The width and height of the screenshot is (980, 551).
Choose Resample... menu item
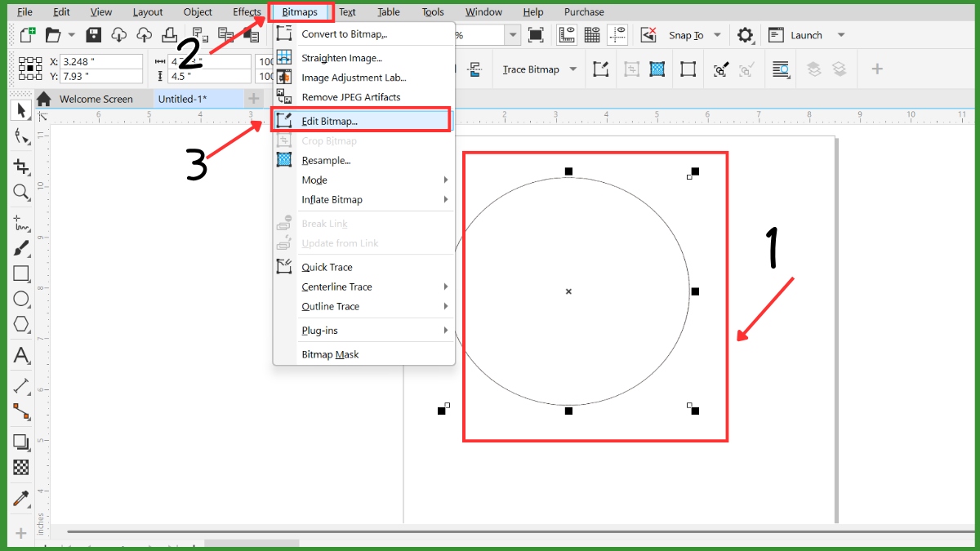(363, 160)
